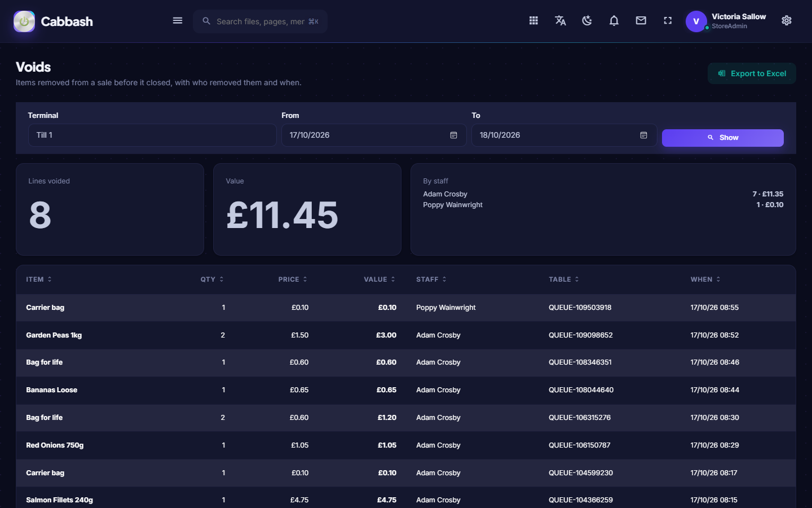Click the timestamp 17/10/26 08:30

point(714,418)
